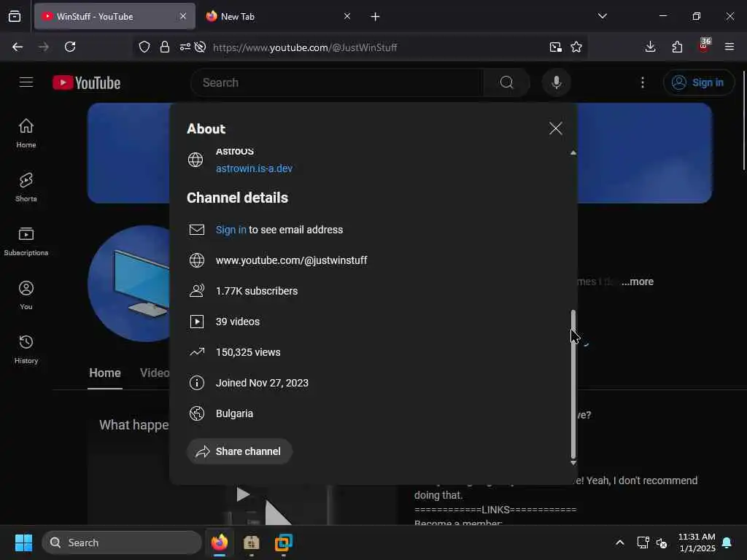Start voice search with microphone icon

556,82
